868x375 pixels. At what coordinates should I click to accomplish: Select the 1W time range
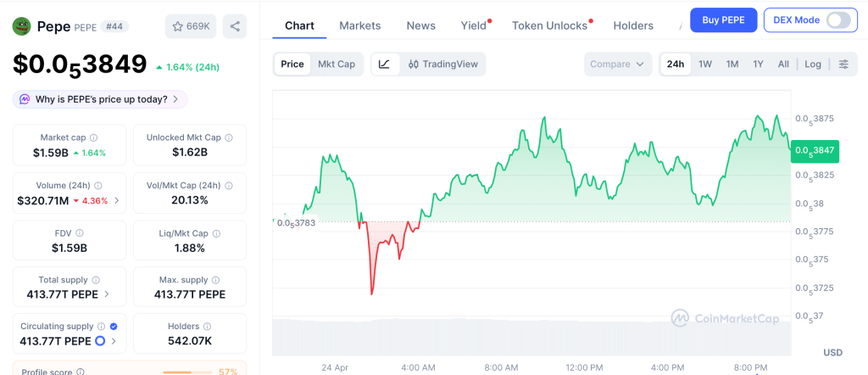[x=704, y=64]
